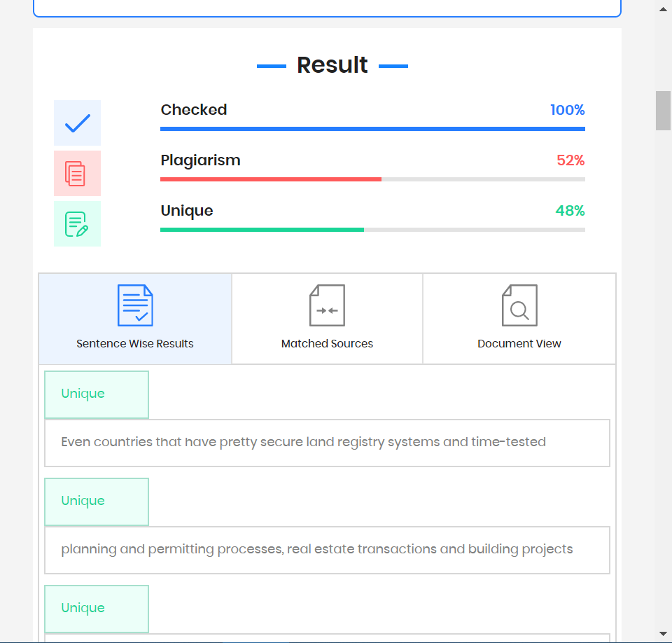Click the red copied-pages icon beside Plagiarism
The height and width of the screenshot is (643, 672).
77,173
